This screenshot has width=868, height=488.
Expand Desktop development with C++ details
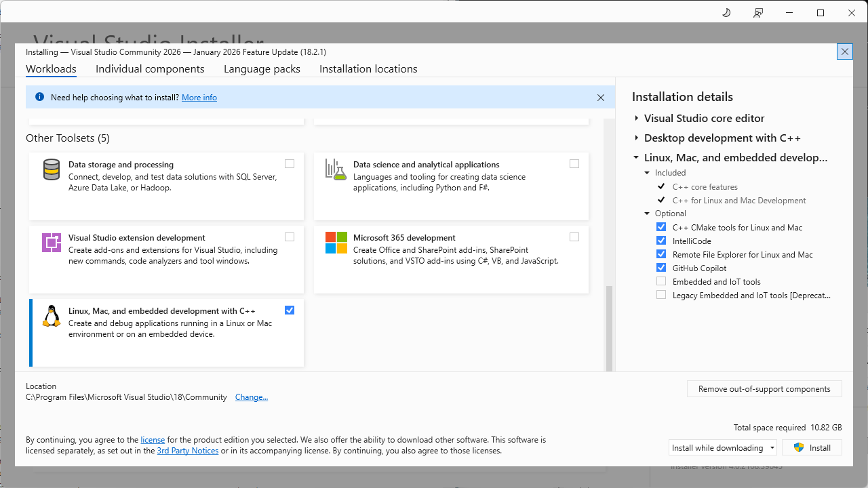coord(636,138)
